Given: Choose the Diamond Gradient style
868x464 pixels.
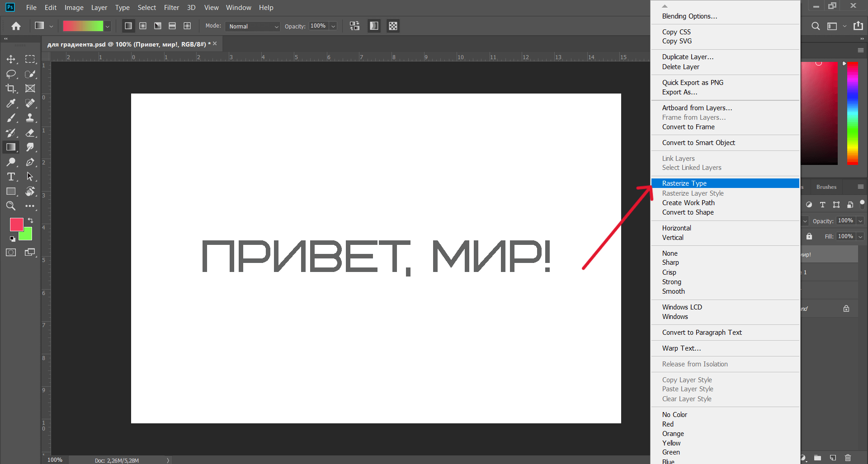Looking at the screenshot, I should tap(187, 26).
